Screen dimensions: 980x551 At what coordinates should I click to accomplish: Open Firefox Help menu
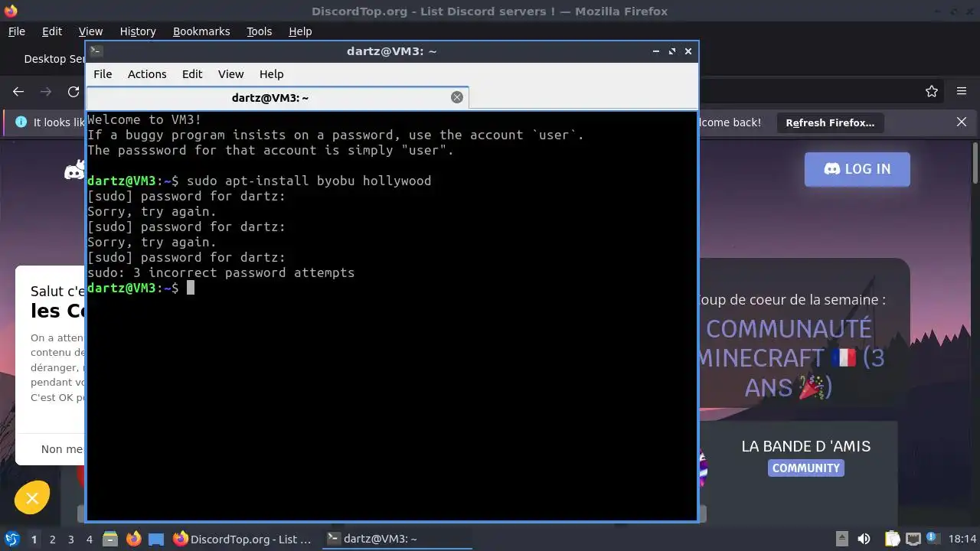[x=300, y=31]
